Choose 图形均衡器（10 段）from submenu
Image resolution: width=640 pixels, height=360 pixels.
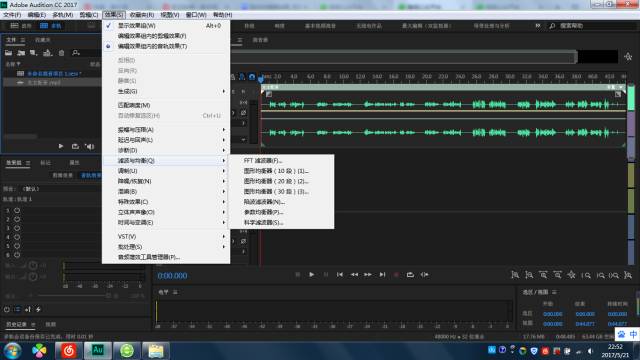pyautogui.click(x=282, y=171)
